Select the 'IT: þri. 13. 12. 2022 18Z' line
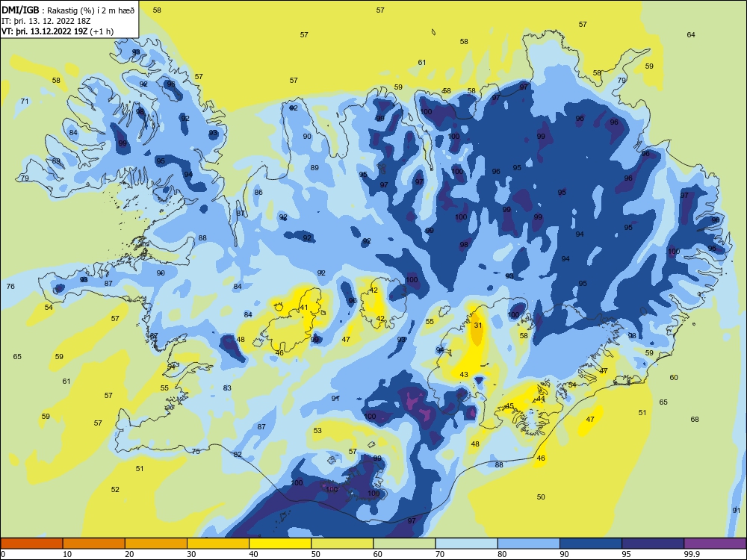 tap(46, 21)
